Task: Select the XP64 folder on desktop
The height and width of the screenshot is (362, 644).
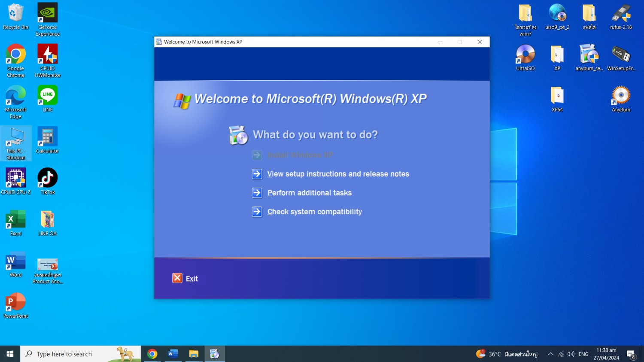Action: pyautogui.click(x=557, y=99)
